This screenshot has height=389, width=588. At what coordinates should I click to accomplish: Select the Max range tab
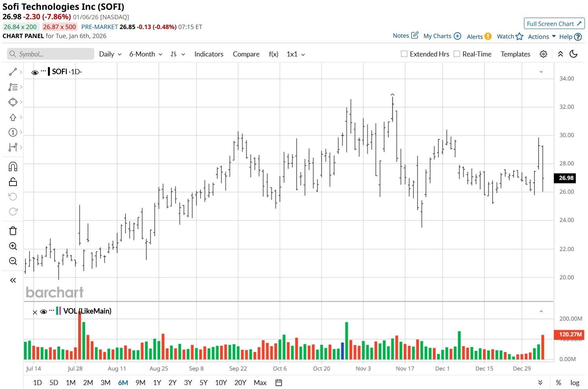(260, 383)
